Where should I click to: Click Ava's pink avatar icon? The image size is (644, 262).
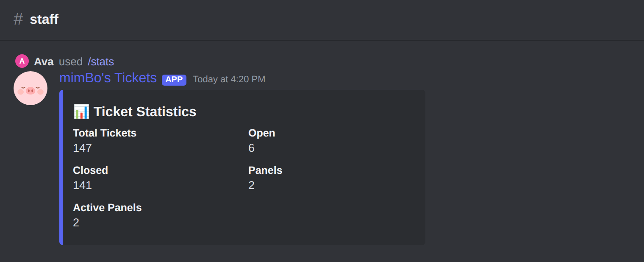[x=22, y=61]
